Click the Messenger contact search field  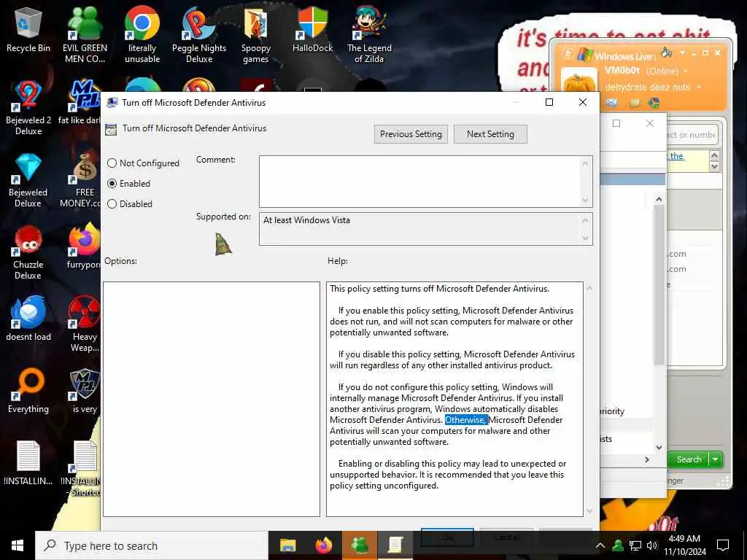pyautogui.click(x=692, y=135)
